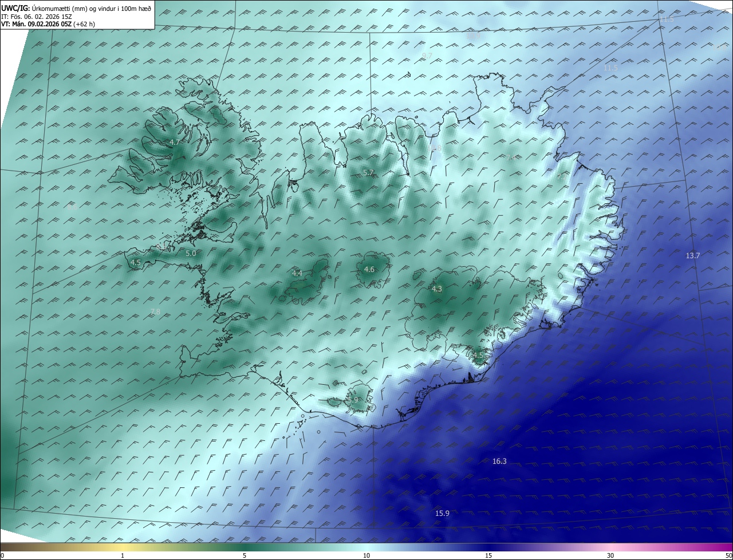
Task: Click the 4.4 value label on the map
Action: pyautogui.click(x=297, y=274)
